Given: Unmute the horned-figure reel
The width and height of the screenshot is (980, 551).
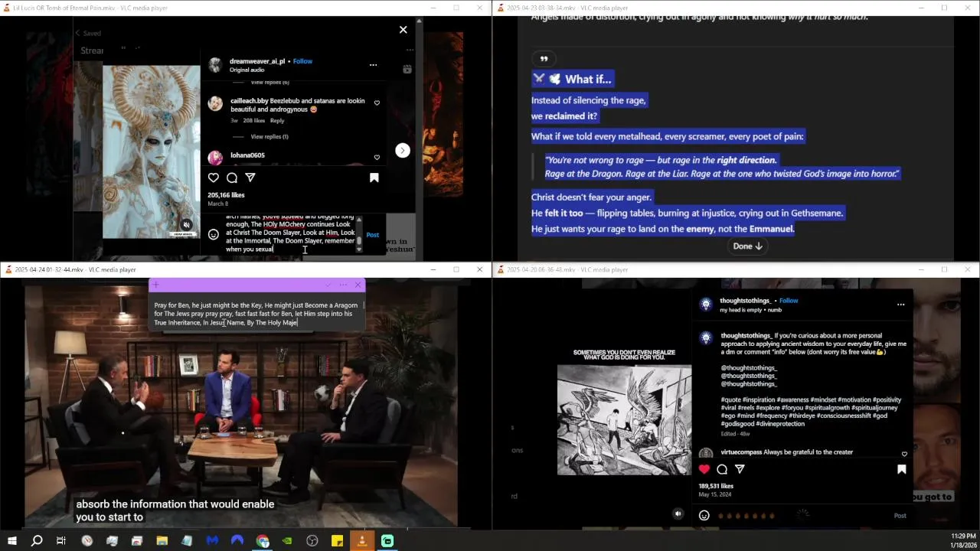Looking at the screenshot, I should tap(186, 225).
